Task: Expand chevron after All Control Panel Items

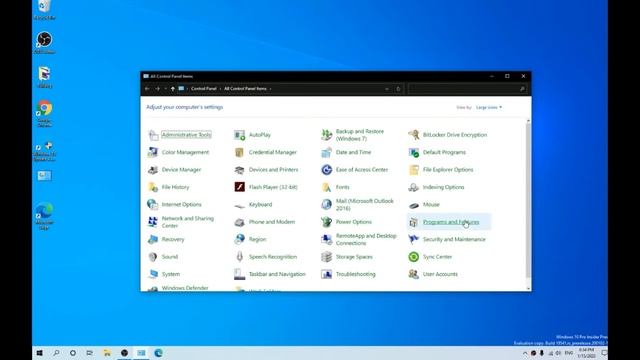Action: pos(270,89)
